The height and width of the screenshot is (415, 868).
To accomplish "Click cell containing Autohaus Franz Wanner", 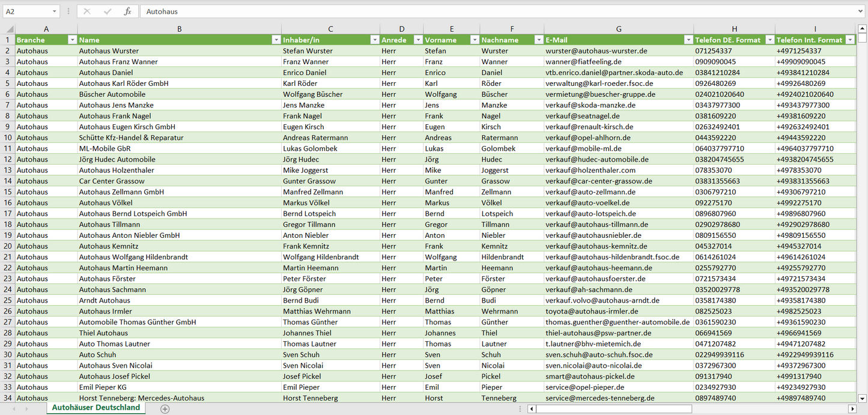I will (x=118, y=62).
